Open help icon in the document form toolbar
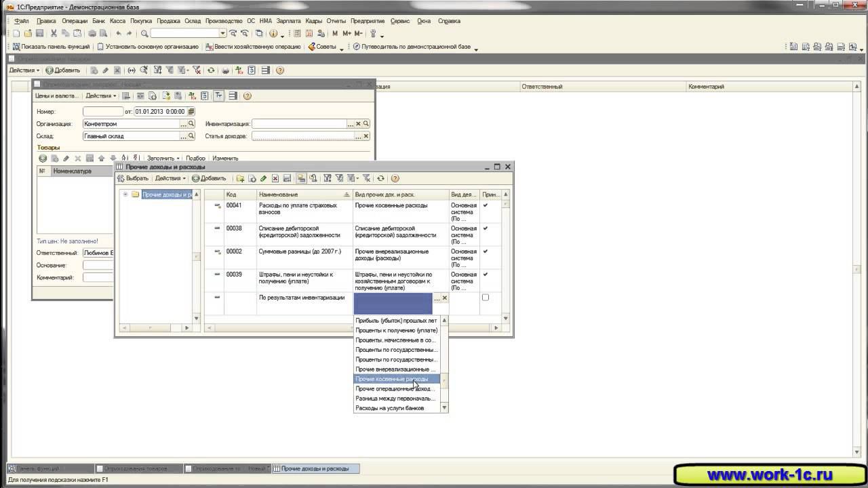 (x=247, y=96)
